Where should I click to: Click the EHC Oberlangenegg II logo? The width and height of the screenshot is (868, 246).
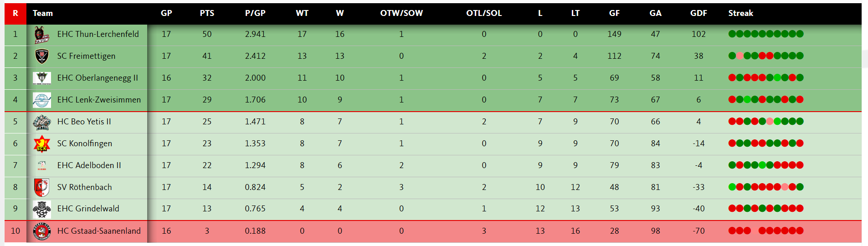[x=41, y=78]
